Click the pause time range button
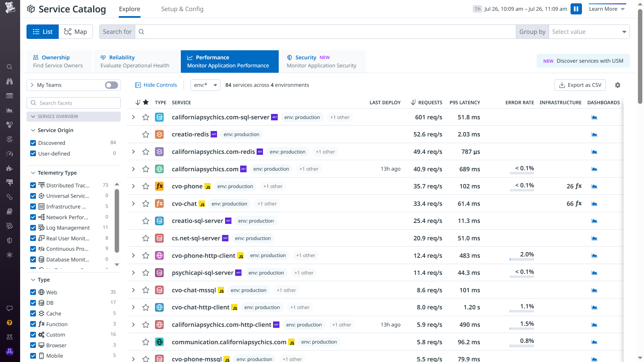Screen dimensions: 644x362 pyautogui.click(x=576, y=9)
